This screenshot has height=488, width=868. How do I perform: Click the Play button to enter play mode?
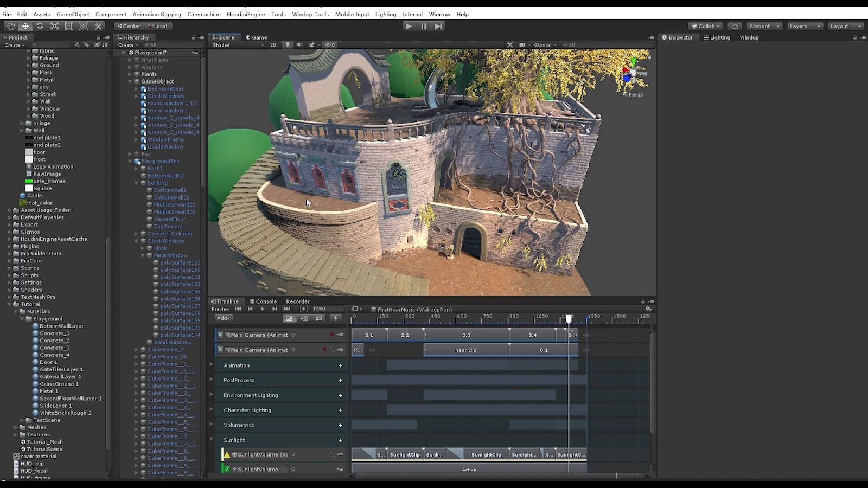pos(409,26)
